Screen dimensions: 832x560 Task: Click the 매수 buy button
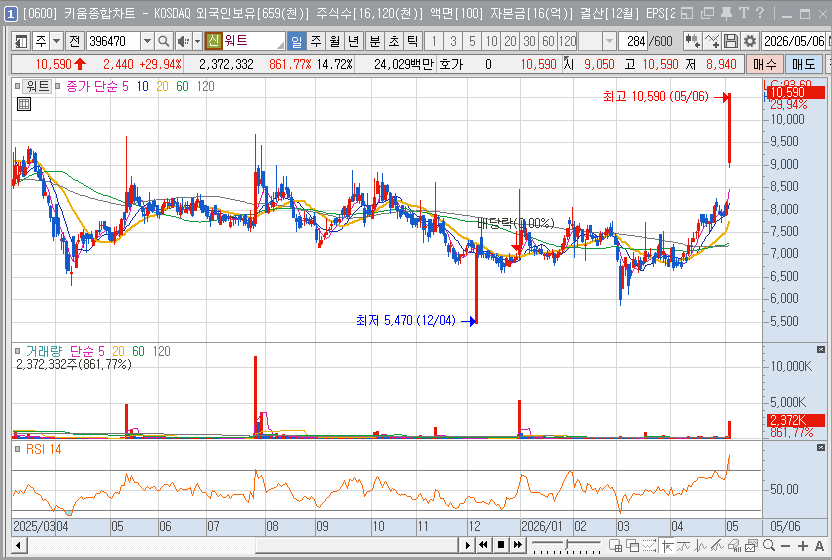(765, 64)
